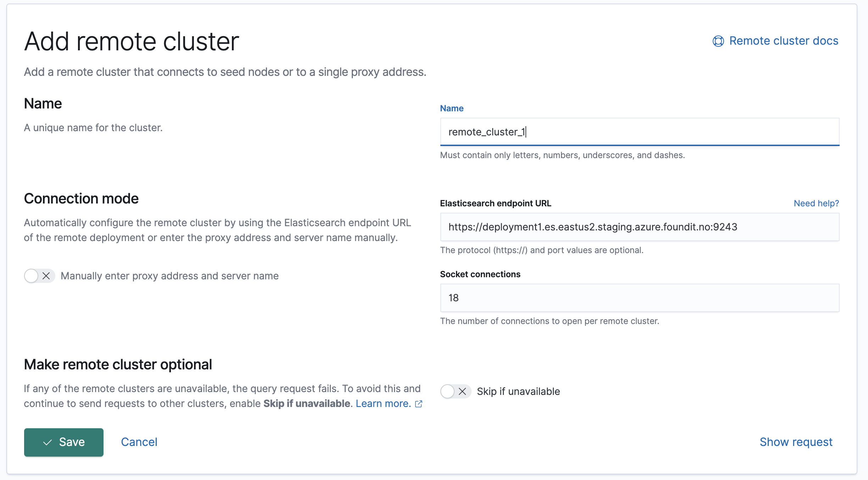Click external link icon after Learn more
868x480 pixels.
click(419, 404)
